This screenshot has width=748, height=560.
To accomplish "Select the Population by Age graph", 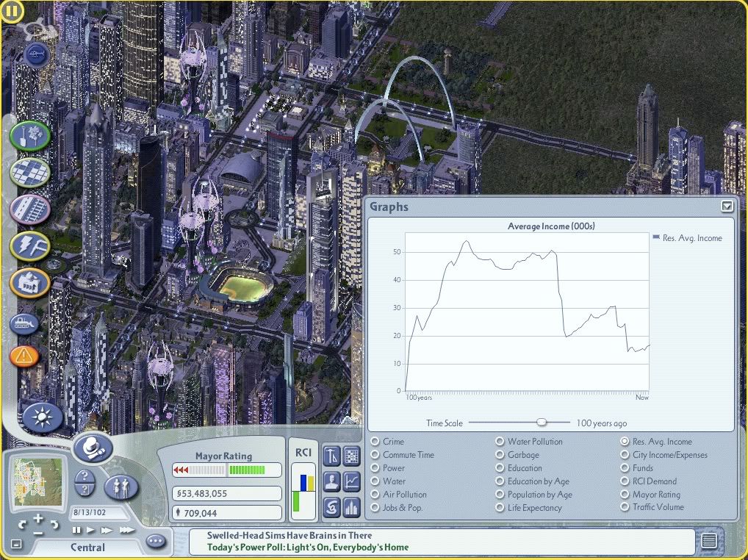I will click(x=500, y=495).
